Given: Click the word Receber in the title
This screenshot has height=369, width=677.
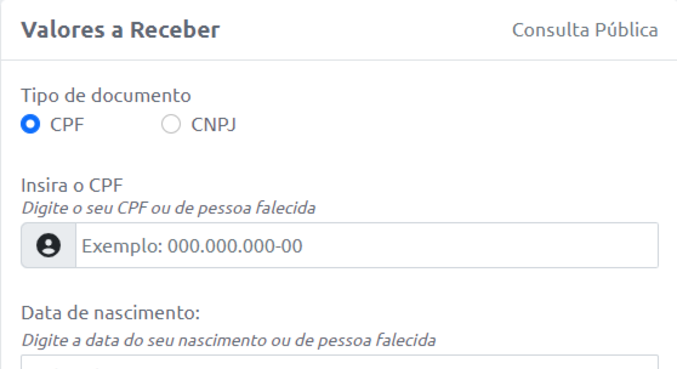Looking at the screenshot, I should (175, 30).
